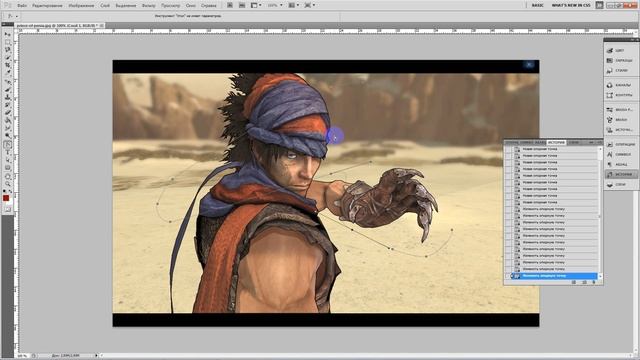The image size is (640, 360).
Task: Select the Brush tool in toolbox
Action: pos(7,90)
